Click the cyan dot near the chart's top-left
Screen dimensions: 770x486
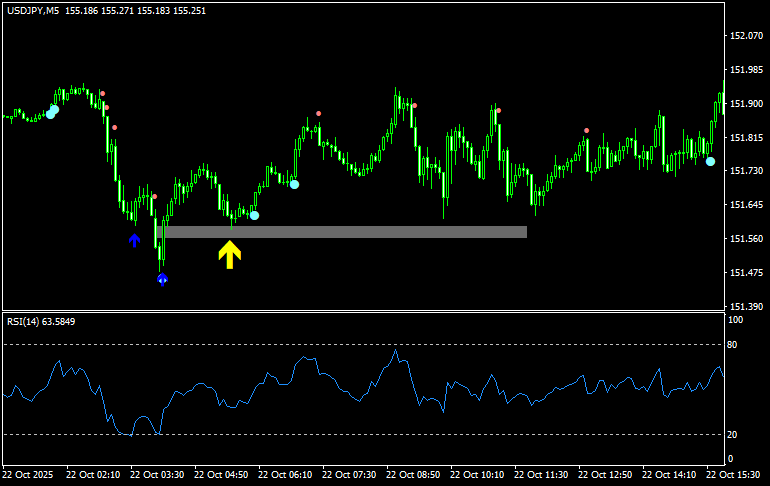52,112
